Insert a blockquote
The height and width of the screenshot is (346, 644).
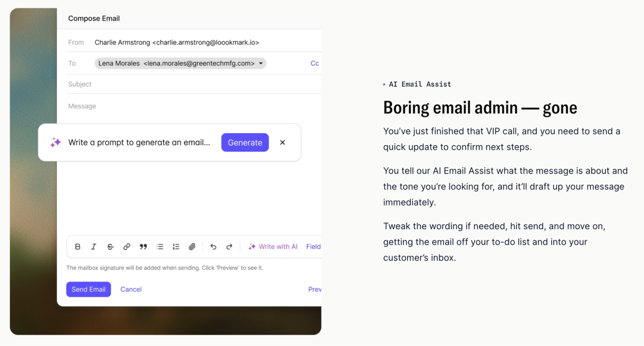143,246
